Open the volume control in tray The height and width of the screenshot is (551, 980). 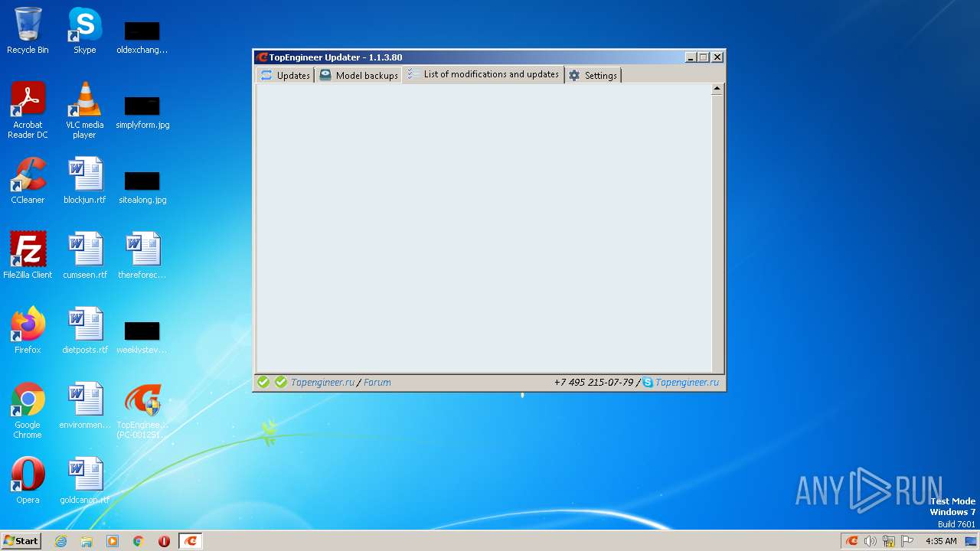(871, 541)
